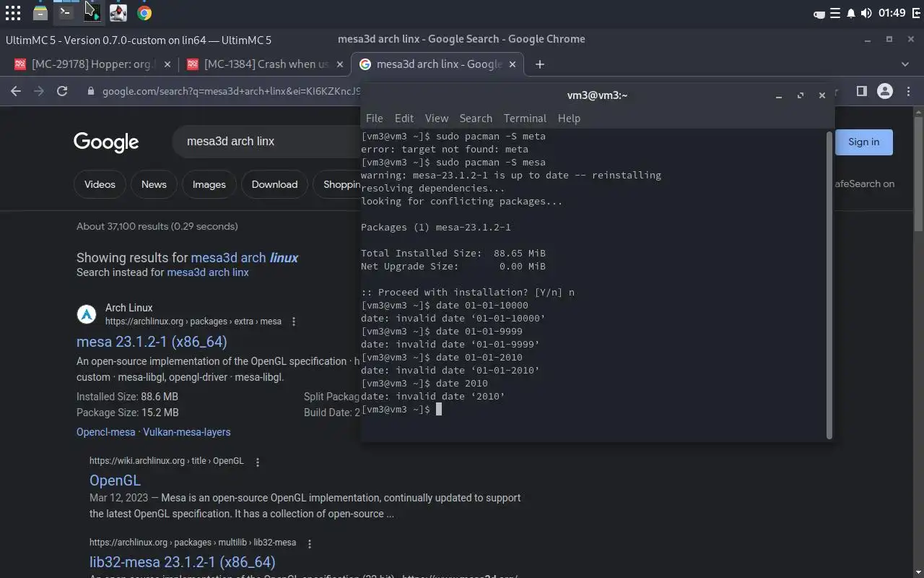
Task: Open the terminal's Terminal menu
Action: (x=525, y=118)
